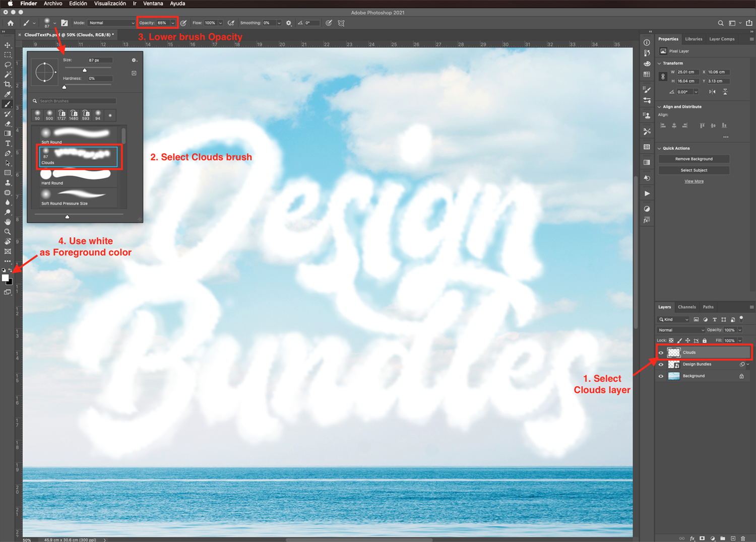The image size is (756, 542).
Task: Select the Rectangular Marquee tool
Action: 8,55
